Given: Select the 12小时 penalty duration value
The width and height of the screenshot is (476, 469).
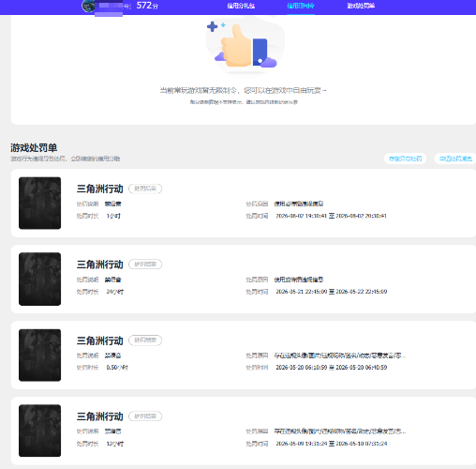Looking at the screenshot, I should pos(115,444).
